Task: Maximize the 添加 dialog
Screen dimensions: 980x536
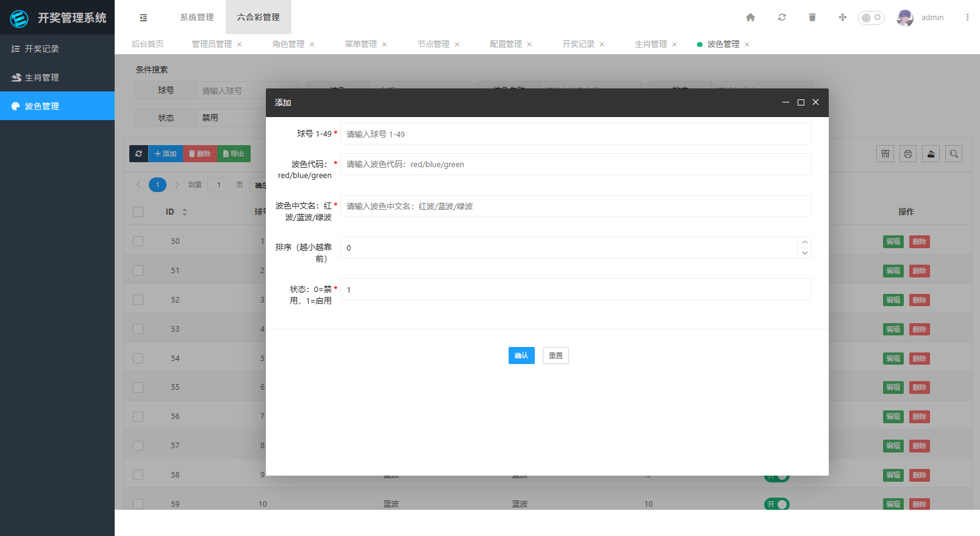Action: tap(801, 102)
